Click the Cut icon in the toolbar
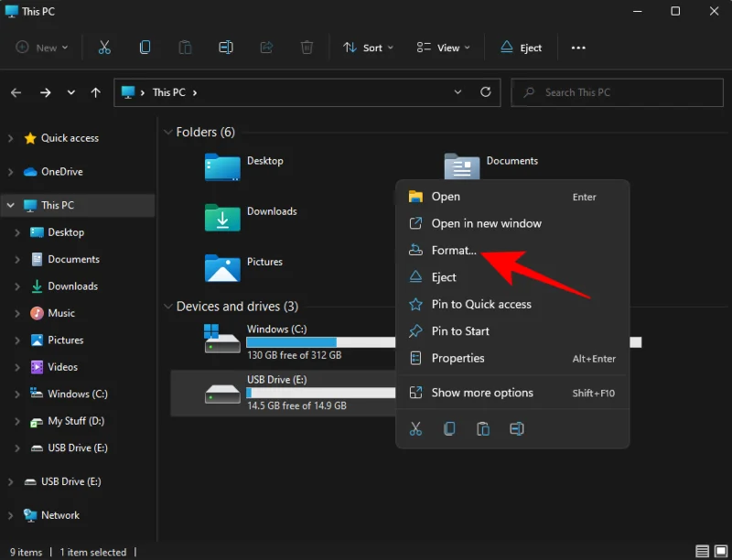The image size is (732, 560). 106,47
